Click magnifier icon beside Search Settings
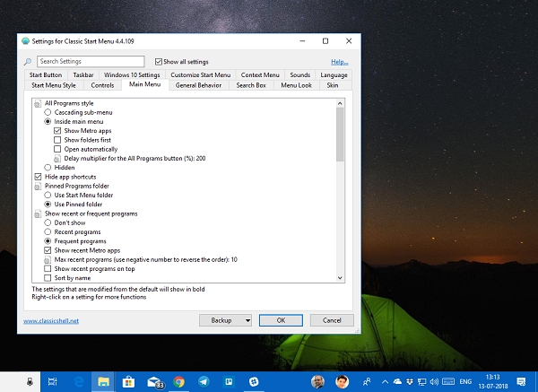The image size is (538, 392). (28, 62)
